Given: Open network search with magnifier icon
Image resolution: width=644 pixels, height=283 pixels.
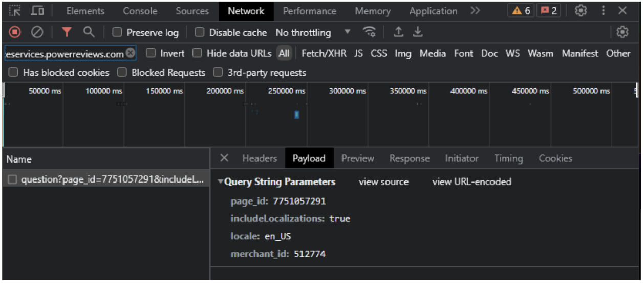Looking at the screenshot, I should point(89,32).
